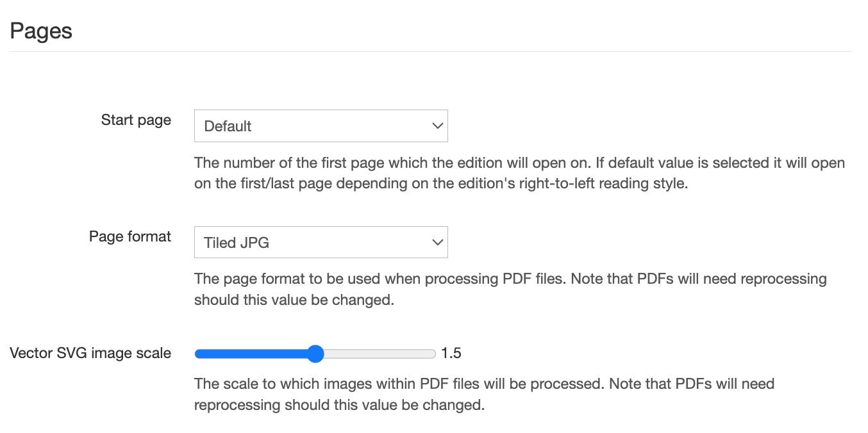The height and width of the screenshot is (433, 868).
Task: Select the "Tiled JPG" text in Page format box
Action: (x=237, y=243)
